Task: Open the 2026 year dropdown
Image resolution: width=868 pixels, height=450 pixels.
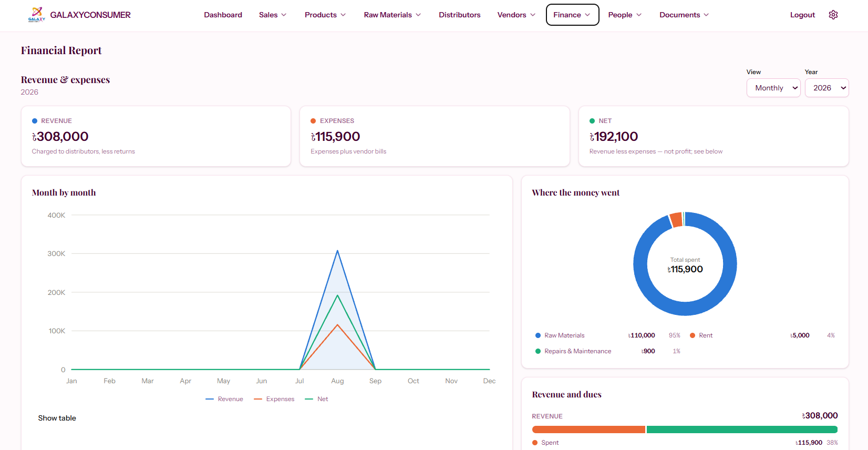Action: pos(827,88)
